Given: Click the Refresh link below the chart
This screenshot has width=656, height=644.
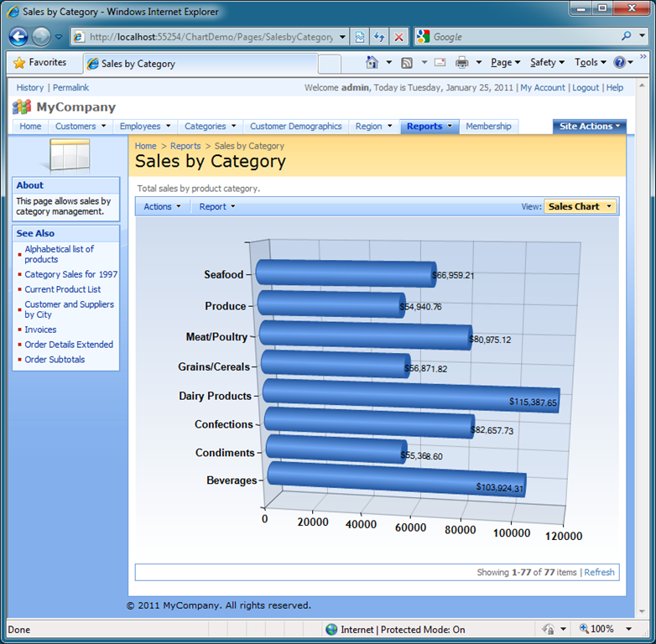Looking at the screenshot, I should (599, 572).
